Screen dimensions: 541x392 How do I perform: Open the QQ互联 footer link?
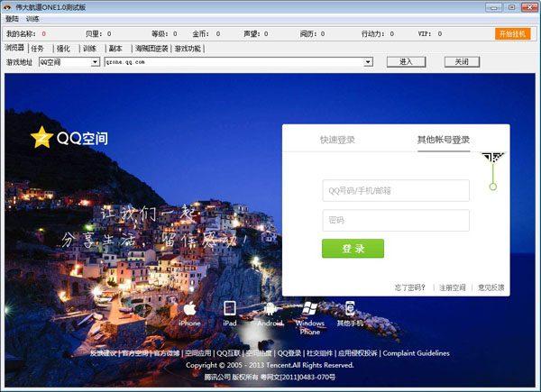228,353
